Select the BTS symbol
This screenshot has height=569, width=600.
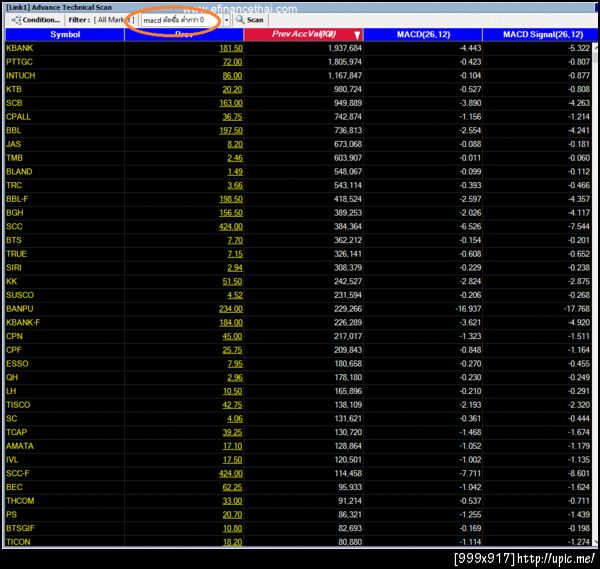click(14, 240)
